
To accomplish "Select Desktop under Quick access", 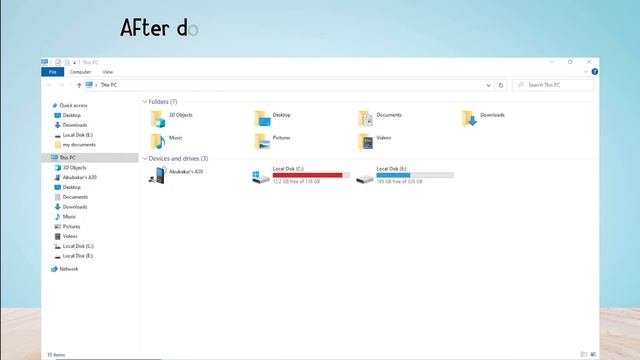I will [71, 115].
